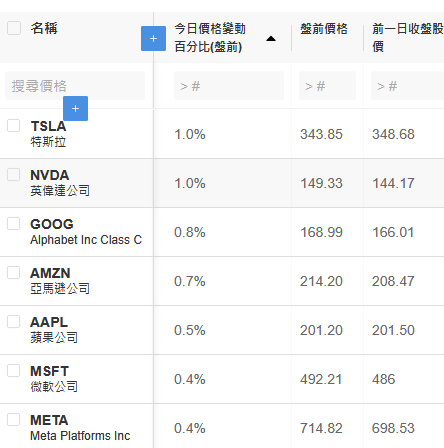
Task: Click the filter box under 今日價格變動百分比
Action: tap(229, 86)
